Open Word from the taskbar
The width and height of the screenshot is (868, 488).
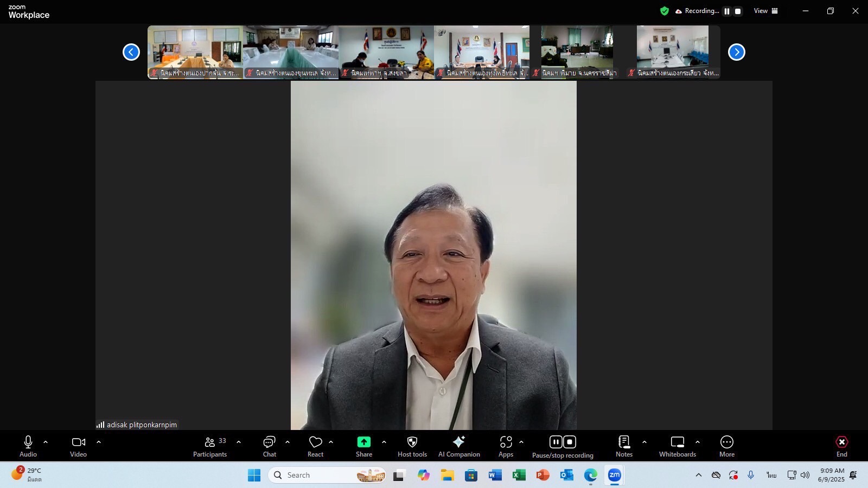(x=495, y=475)
